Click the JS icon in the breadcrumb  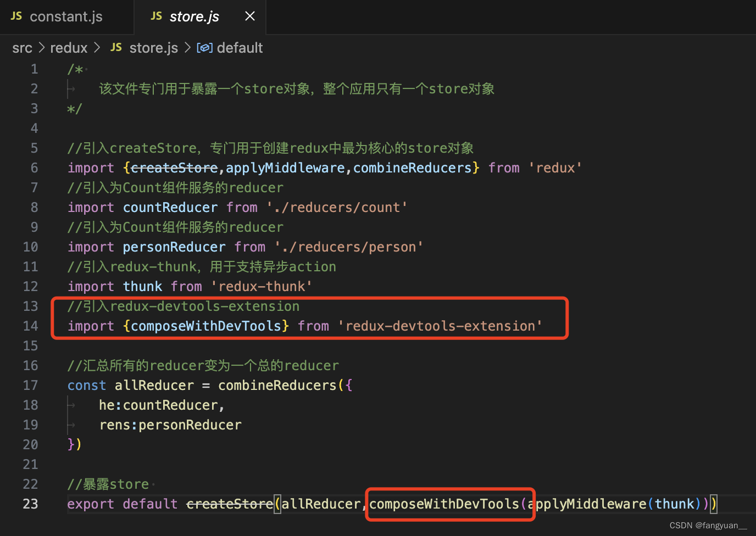pos(116,47)
